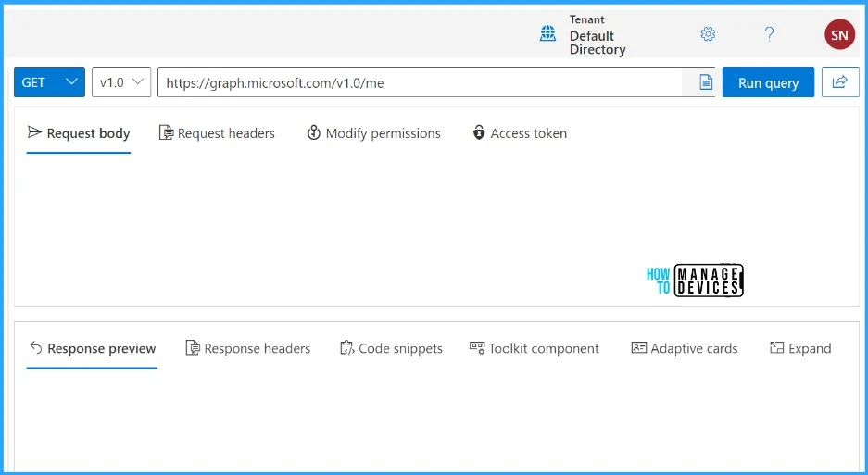The width and height of the screenshot is (868, 475).
Task: Switch to the Request headers tab
Action: click(x=217, y=133)
